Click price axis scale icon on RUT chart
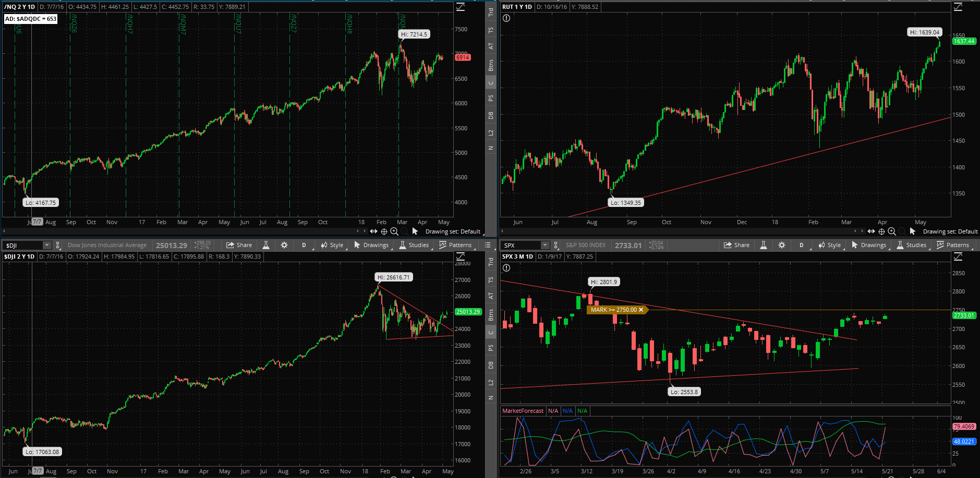Viewport: 980px width, 478px height. click(x=958, y=7)
